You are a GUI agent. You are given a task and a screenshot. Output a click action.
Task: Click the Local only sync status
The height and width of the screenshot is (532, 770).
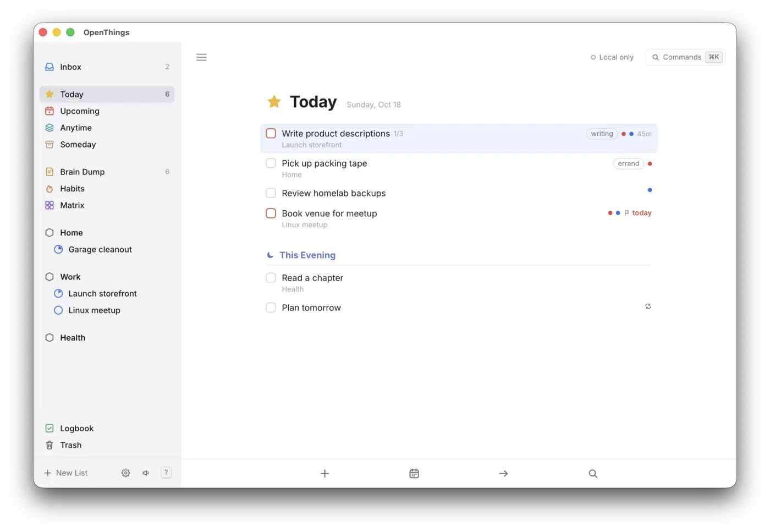(612, 57)
